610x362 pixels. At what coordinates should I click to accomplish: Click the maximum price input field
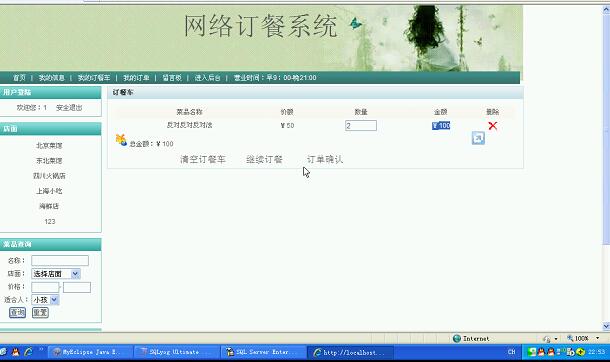pyautogui.click(x=77, y=287)
